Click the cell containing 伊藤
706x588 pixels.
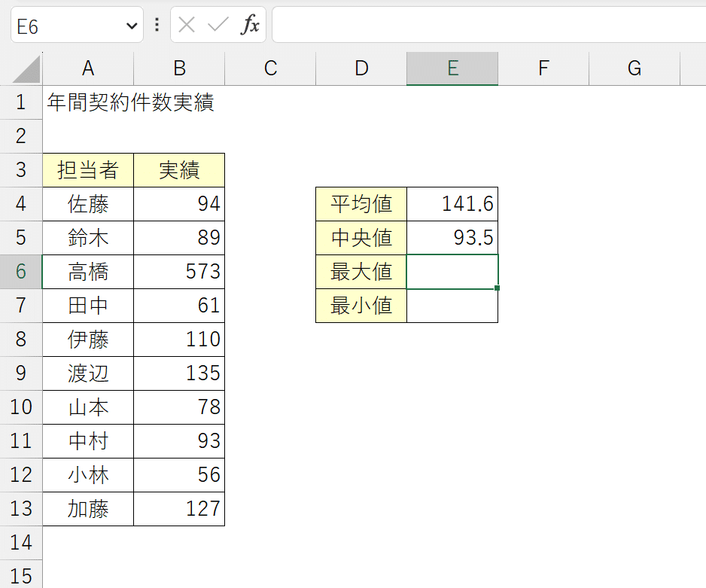coord(88,340)
